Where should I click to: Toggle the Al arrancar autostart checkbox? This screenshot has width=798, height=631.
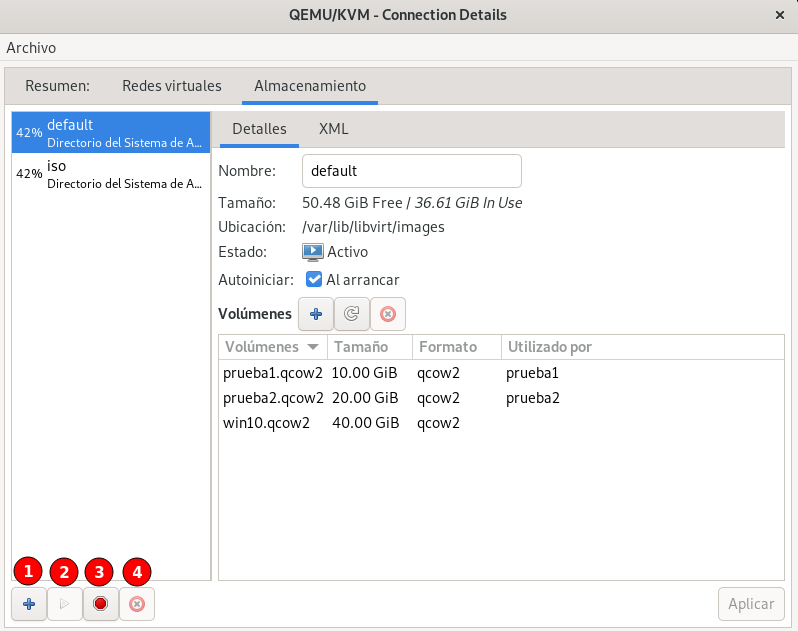click(x=314, y=279)
